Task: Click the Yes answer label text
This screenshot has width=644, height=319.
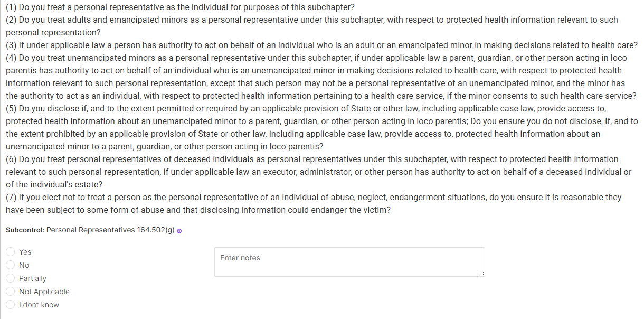Action: click(25, 252)
